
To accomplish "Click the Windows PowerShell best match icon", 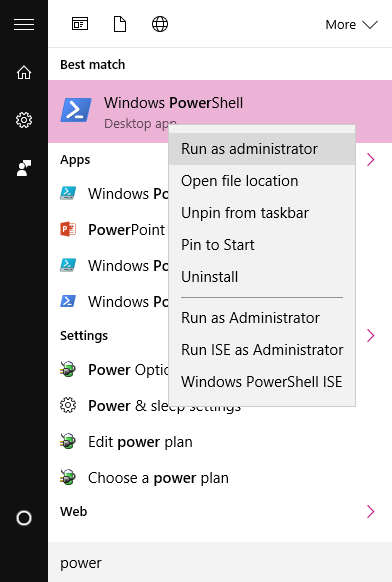I will (76, 110).
